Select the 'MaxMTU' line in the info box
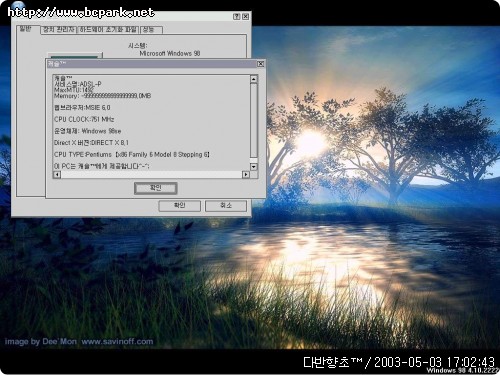 point(74,90)
